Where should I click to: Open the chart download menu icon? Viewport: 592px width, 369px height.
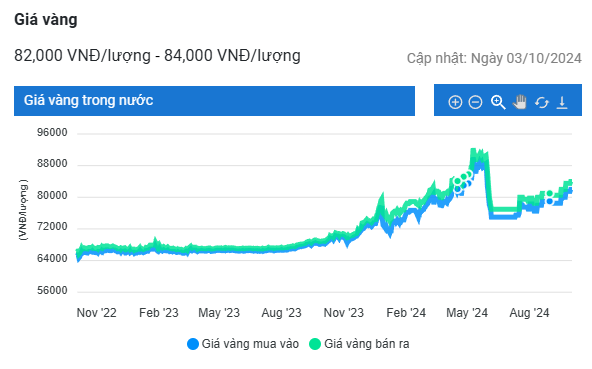(x=562, y=102)
